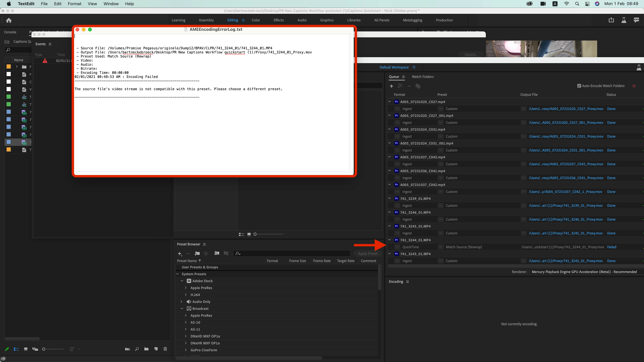This screenshot has width=644, height=362.
Task: Click Import Presets icon in Preset Browser
Action: [217, 253]
